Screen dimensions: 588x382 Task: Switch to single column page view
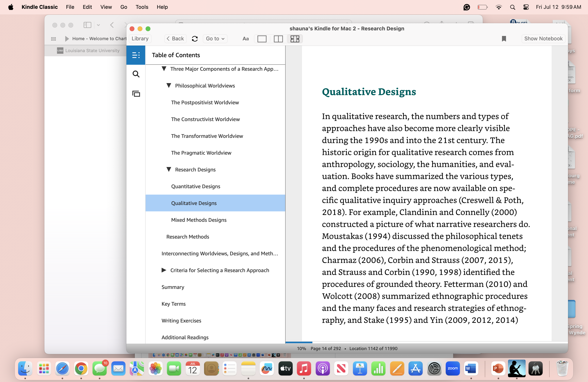(262, 39)
